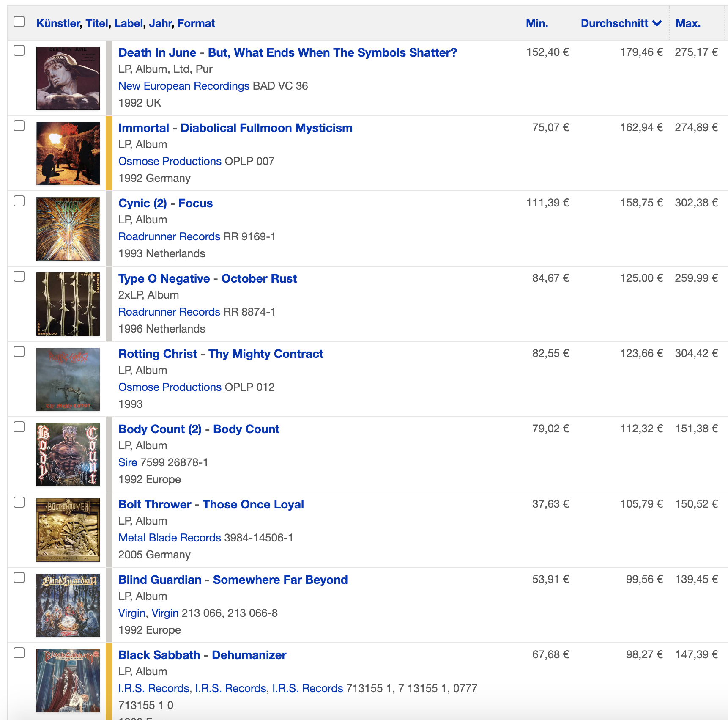The width and height of the screenshot is (728, 720).
Task: Open Roadrunner Records label for RR 9169-1
Action: [x=169, y=236]
